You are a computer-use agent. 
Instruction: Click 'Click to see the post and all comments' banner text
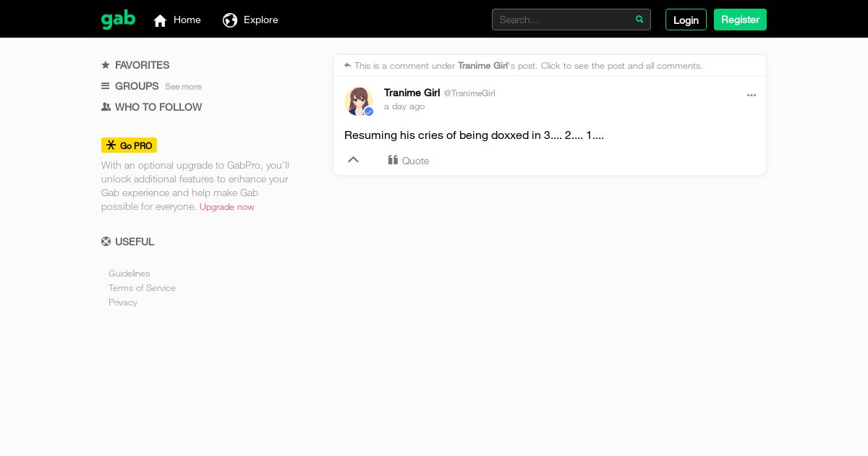pos(622,66)
